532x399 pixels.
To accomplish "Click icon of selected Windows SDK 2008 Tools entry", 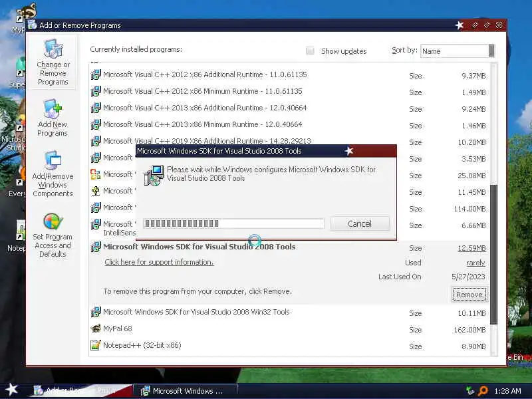I will click(96, 247).
